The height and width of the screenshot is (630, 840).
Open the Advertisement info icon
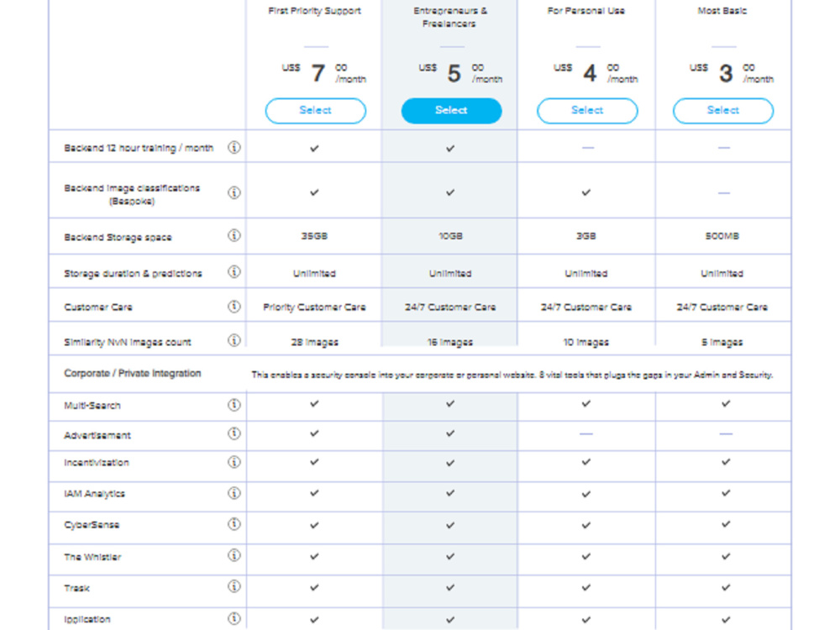(234, 434)
